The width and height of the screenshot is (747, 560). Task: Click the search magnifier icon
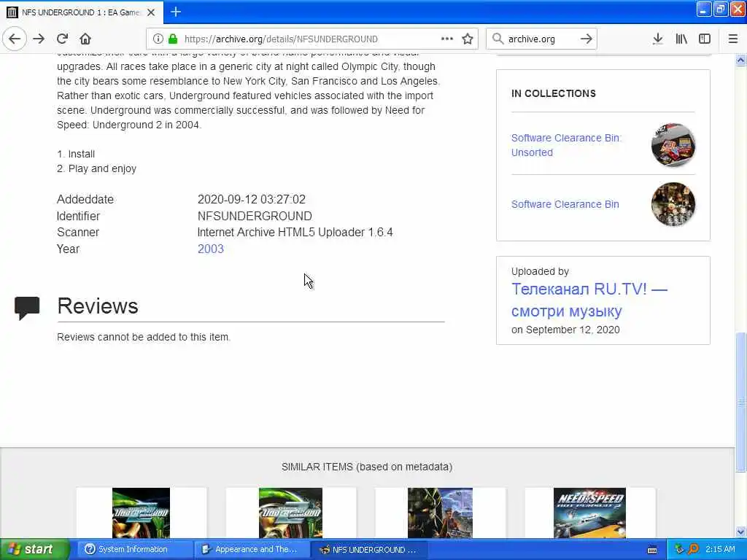click(498, 39)
